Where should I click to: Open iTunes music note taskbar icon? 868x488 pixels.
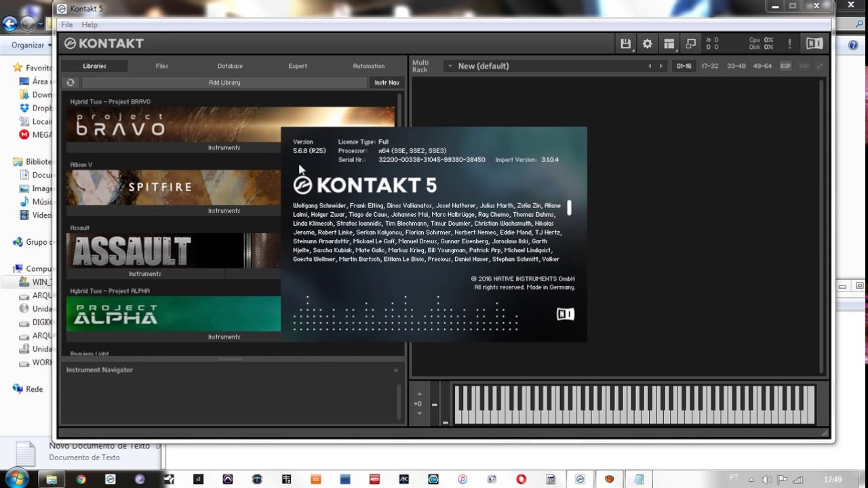click(462, 479)
